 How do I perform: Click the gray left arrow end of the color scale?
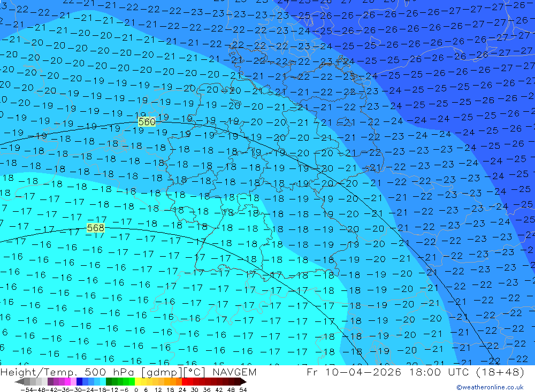(x=19, y=382)
